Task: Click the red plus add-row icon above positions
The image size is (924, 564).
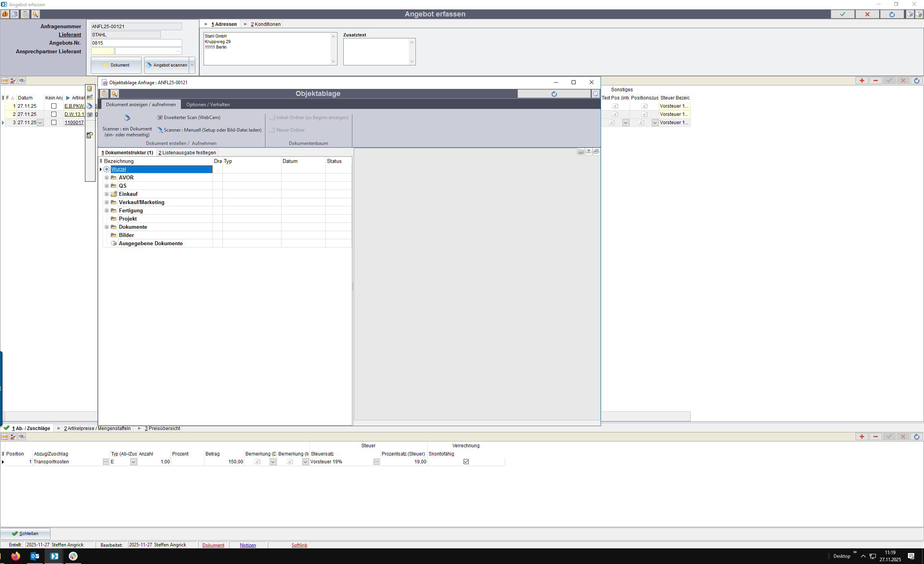Action: (x=862, y=81)
